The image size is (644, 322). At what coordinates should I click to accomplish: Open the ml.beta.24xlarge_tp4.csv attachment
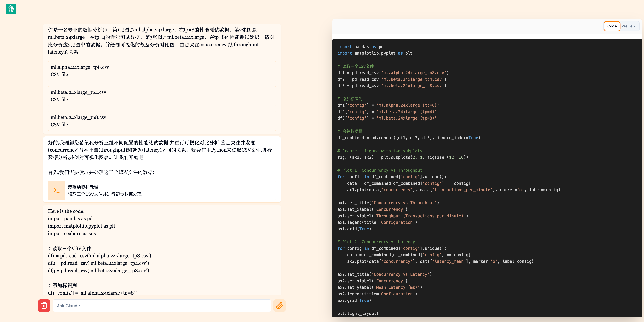tap(162, 96)
